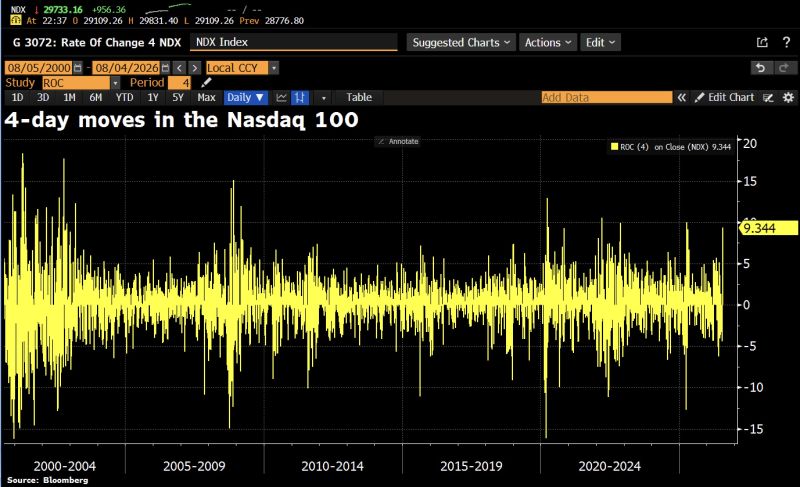Click the NDX price 29733.16
800x487 pixels.
pos(63,10)
